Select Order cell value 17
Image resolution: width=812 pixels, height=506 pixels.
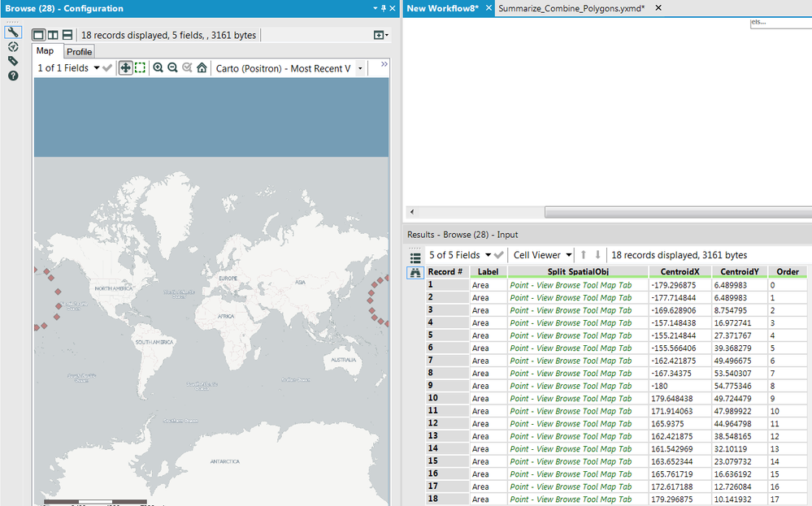coord(788,500)
